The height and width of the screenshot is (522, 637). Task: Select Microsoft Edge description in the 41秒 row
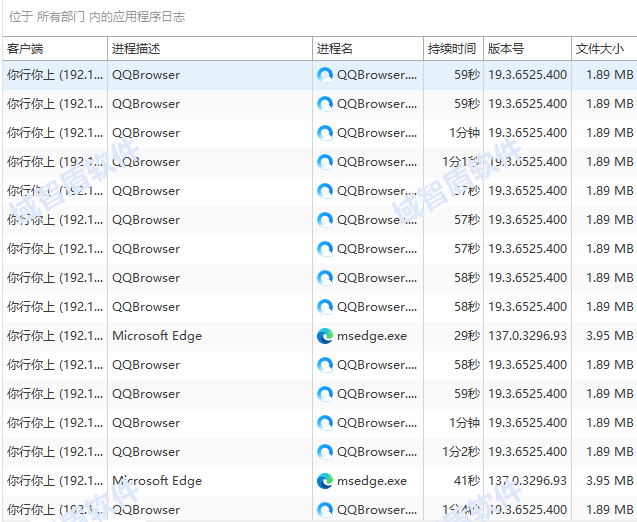(x=157, y=481)
